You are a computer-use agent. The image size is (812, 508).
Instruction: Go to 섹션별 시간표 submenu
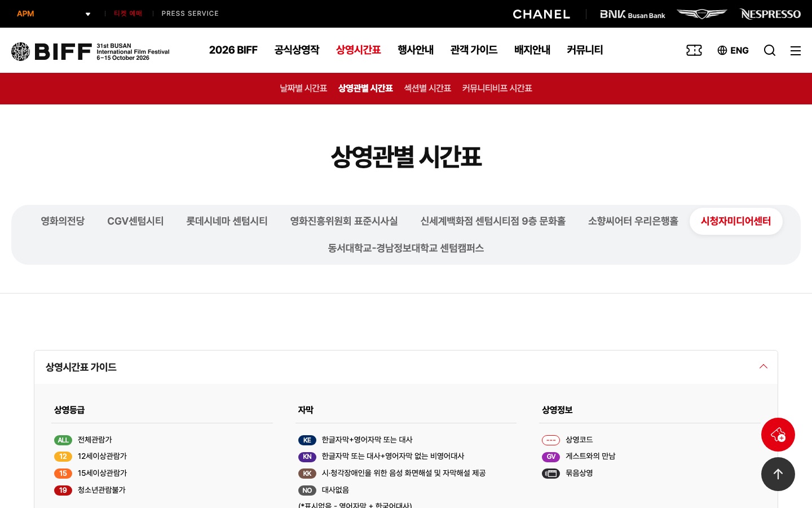point(427,89)
